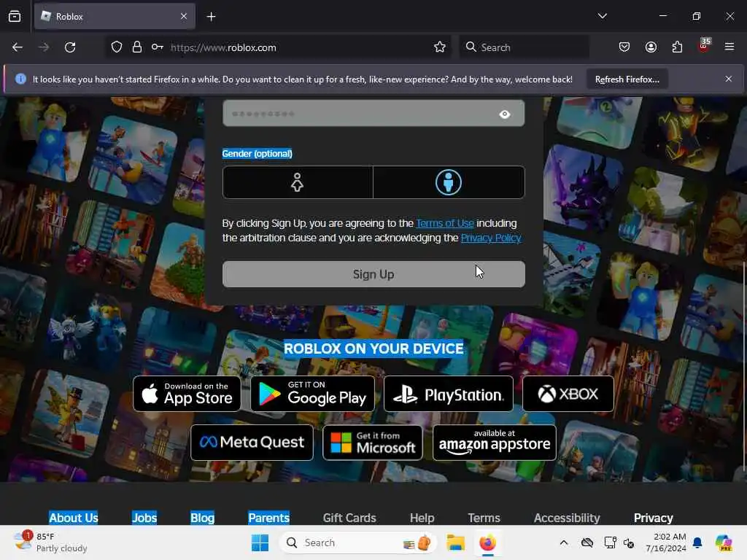Open the Privacy Policy link
The width and height of the screenshot is (747, 560).
coord(491,238)
